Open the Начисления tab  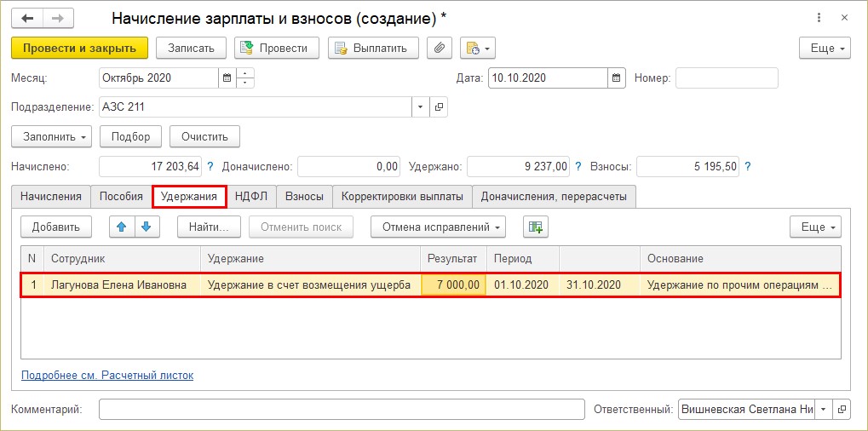coord(50,197)
